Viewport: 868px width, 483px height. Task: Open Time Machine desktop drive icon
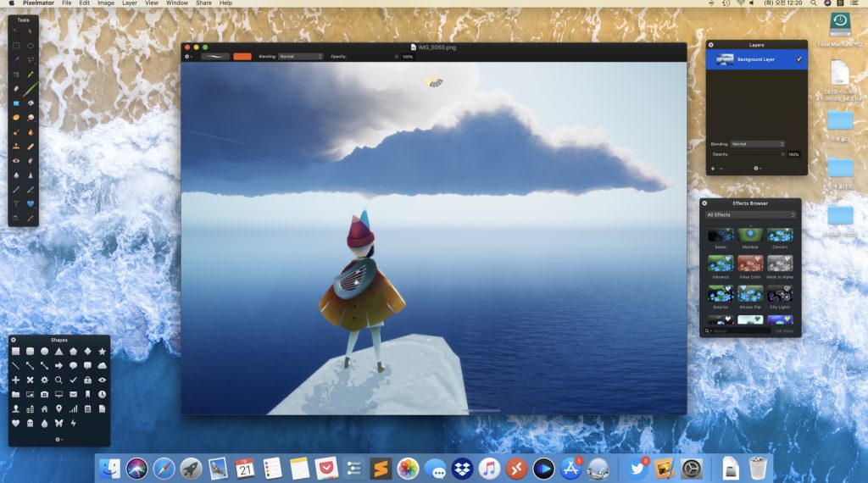(840, 25)
